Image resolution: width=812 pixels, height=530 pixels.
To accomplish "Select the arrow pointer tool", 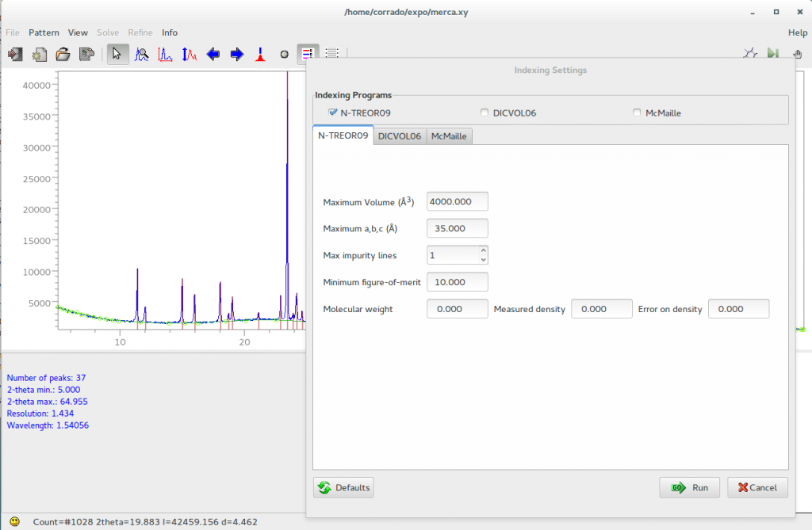I will click(117, 54).
